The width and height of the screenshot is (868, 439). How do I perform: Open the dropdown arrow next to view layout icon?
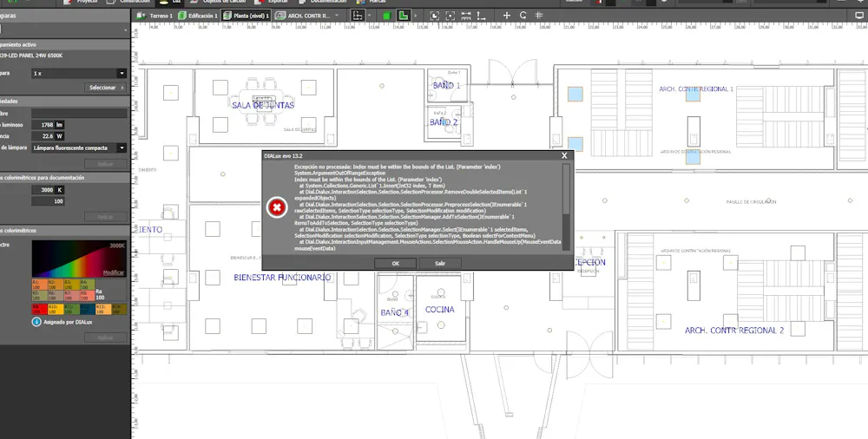click(x=369, y=16)
